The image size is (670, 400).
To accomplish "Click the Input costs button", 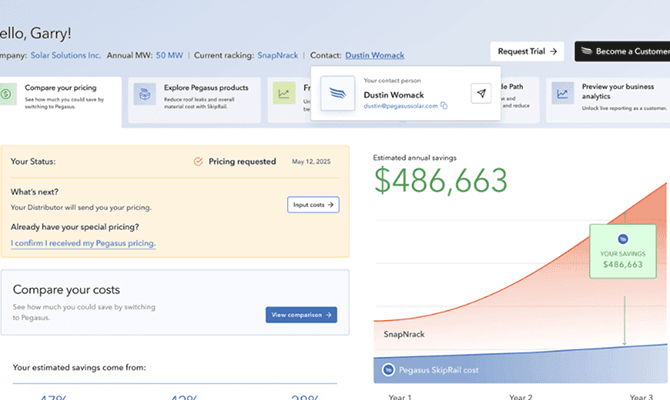I will 313,205.
